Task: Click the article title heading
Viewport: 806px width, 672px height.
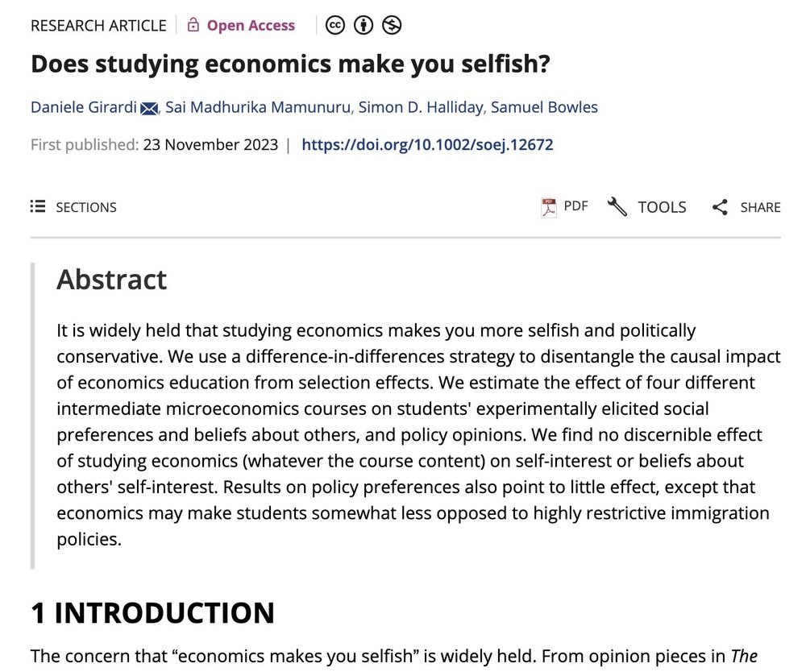Action: (290, 64)
